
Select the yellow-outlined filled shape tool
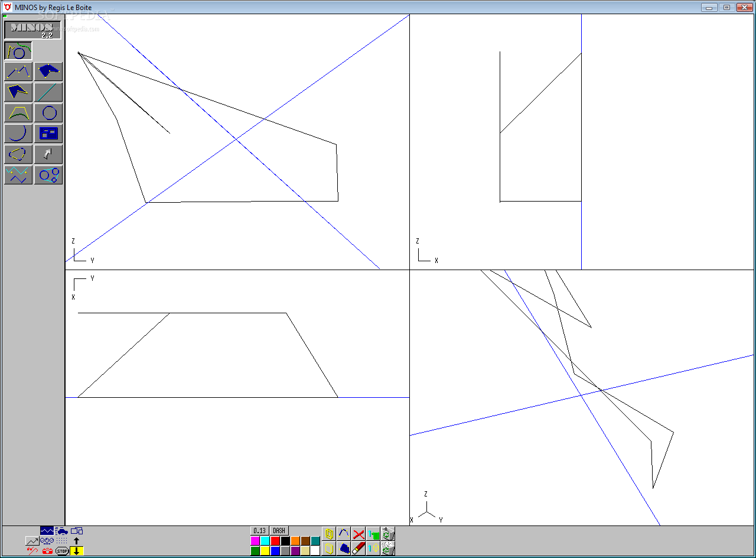18,92
